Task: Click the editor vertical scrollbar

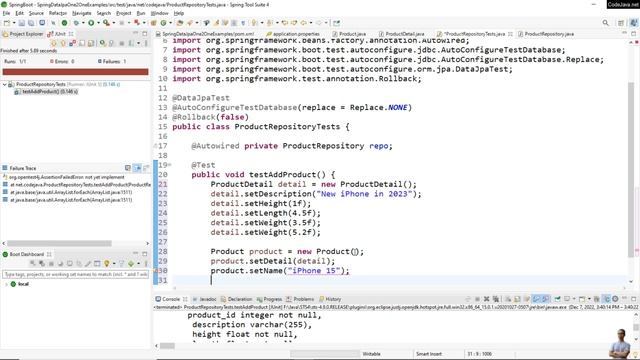Action: pos(631,170)
